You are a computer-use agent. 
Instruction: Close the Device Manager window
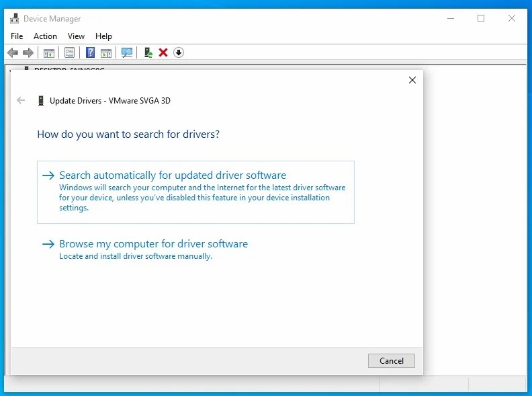512,18
